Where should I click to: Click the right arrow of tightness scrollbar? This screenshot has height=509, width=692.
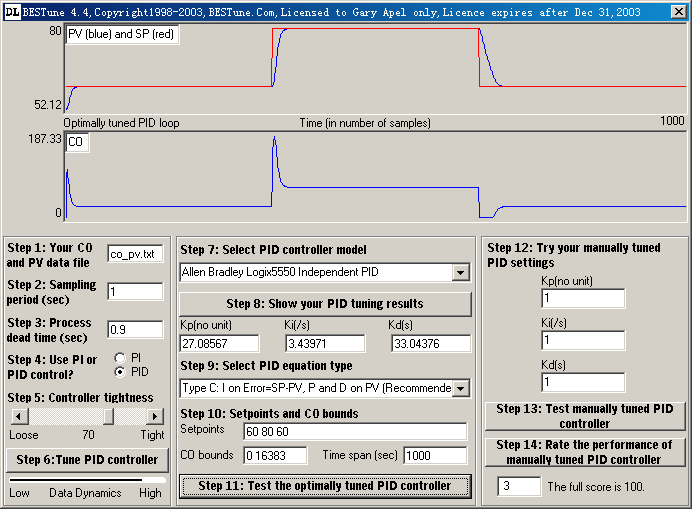click(155, 416)
